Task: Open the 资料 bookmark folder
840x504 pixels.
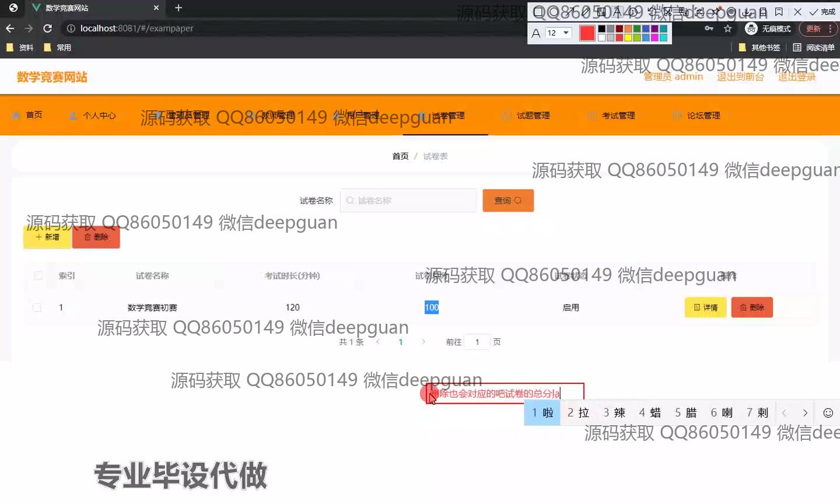Action: point(20,47)
